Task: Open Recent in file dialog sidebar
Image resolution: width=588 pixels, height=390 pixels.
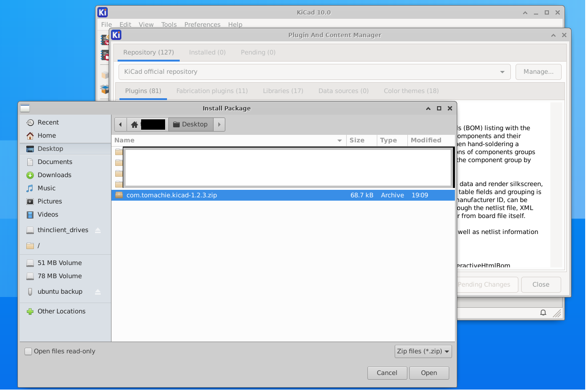Action: [x=48, y=122]
